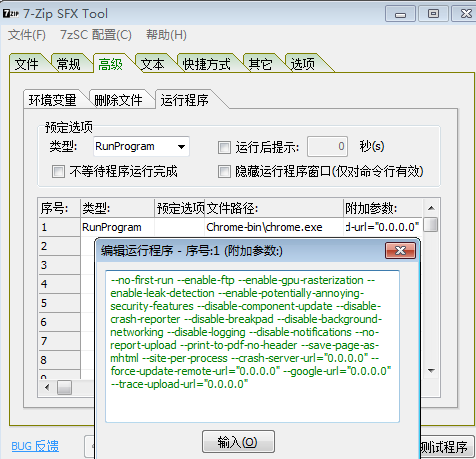Click the d-url="0.0.0.0" parameter cell
This screenshot has width=476, height=459.
point(383,227)
